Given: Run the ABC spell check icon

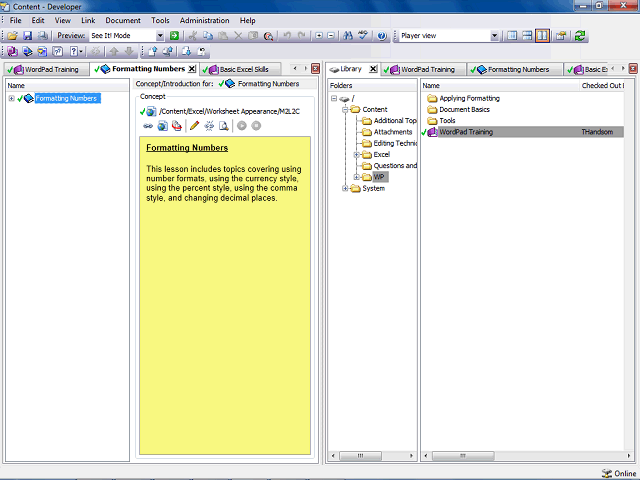Looking at the screenshot, I should pos(363,36).
